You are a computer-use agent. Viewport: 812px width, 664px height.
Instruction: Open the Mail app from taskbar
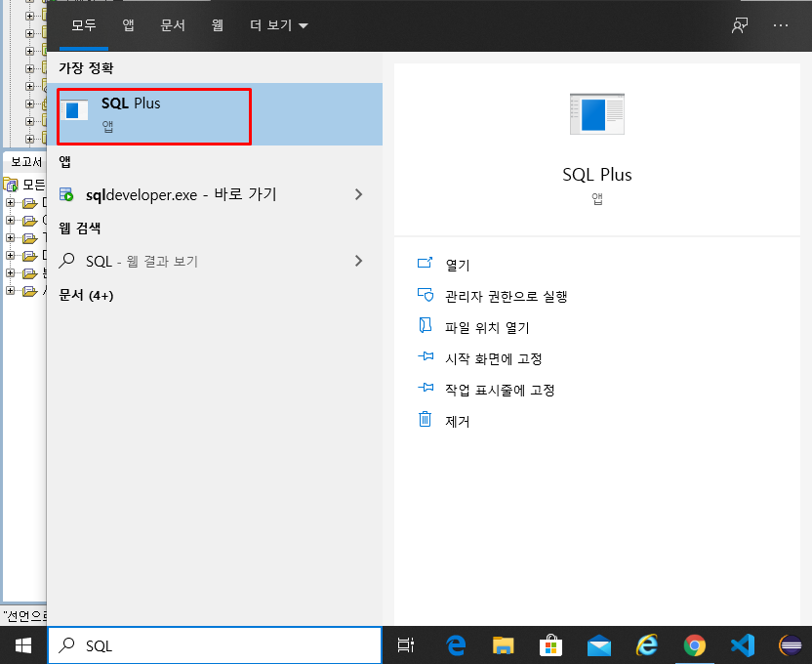[x=598, y=646]
